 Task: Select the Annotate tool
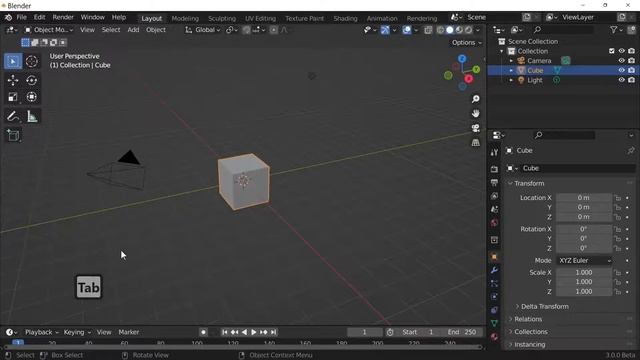(x=13, y=117)
